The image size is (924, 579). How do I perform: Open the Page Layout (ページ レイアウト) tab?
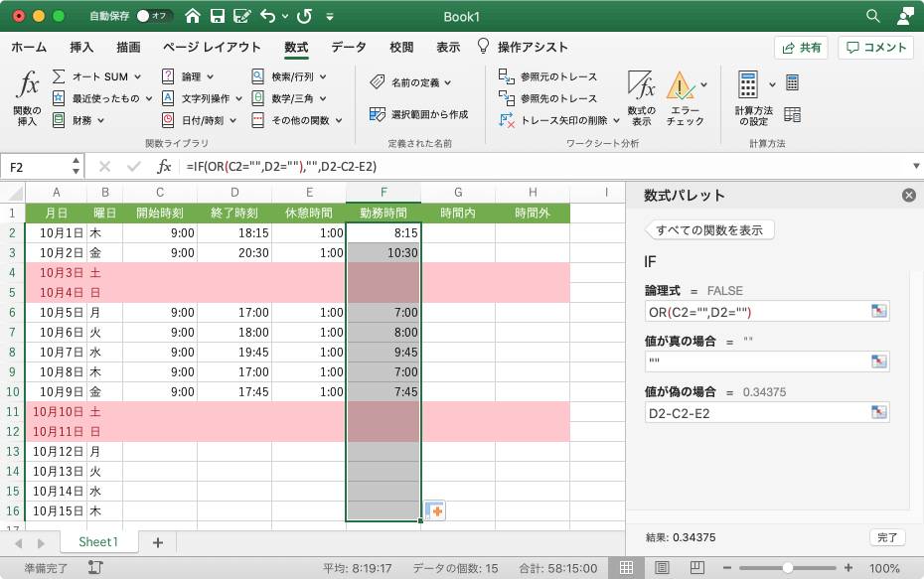212,47
